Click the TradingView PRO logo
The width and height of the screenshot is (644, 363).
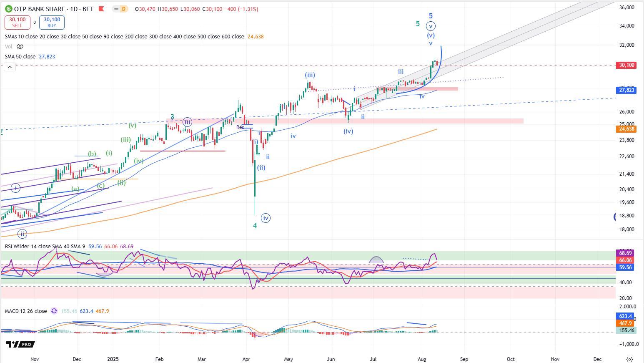click(20, 344)
